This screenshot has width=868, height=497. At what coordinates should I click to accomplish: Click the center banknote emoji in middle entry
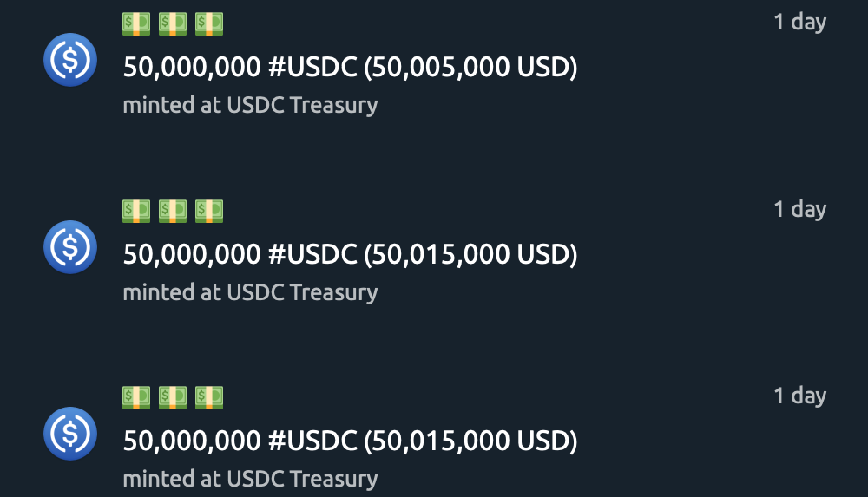coord(173,211)
